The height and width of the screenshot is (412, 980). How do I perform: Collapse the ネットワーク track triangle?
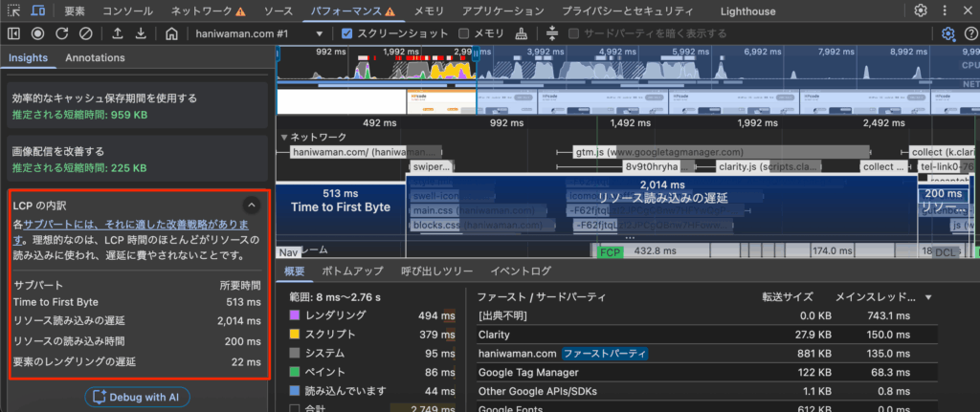click(x=283, y=138)
